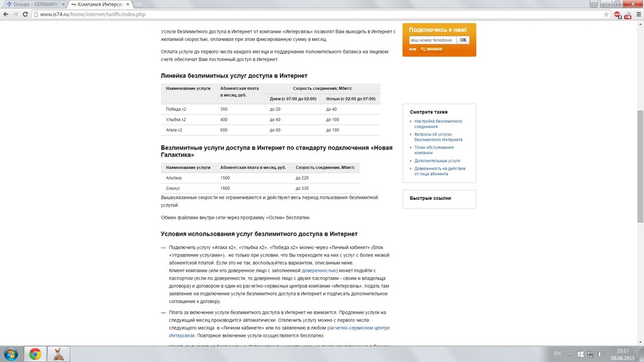644x362 pixels.
Task: Switch to the Groups - GERMANY tab
Action: tap(35, 4)
